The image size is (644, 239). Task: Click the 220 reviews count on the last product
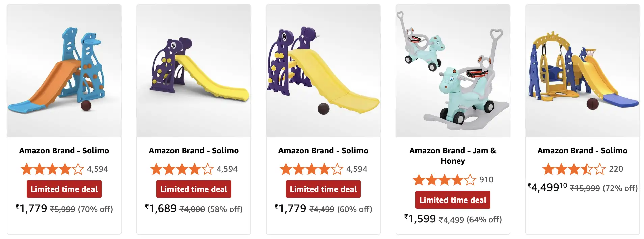[615, 169]
